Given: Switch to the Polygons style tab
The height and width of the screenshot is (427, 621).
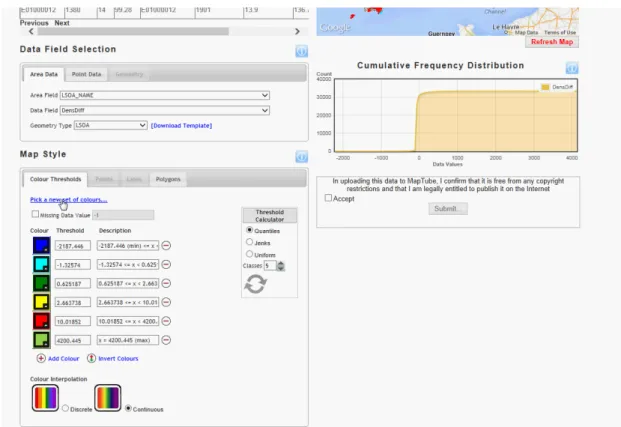Looking at the screenshot, I should pos(168,179).
